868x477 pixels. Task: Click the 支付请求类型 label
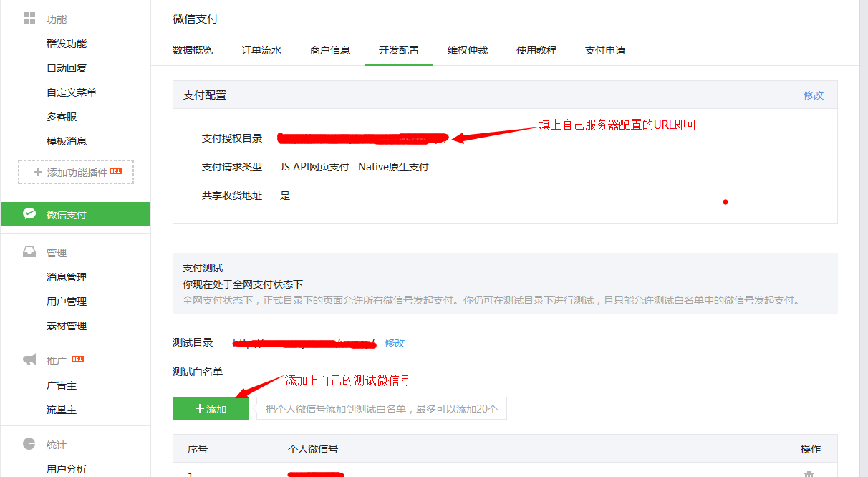(232, 167)
